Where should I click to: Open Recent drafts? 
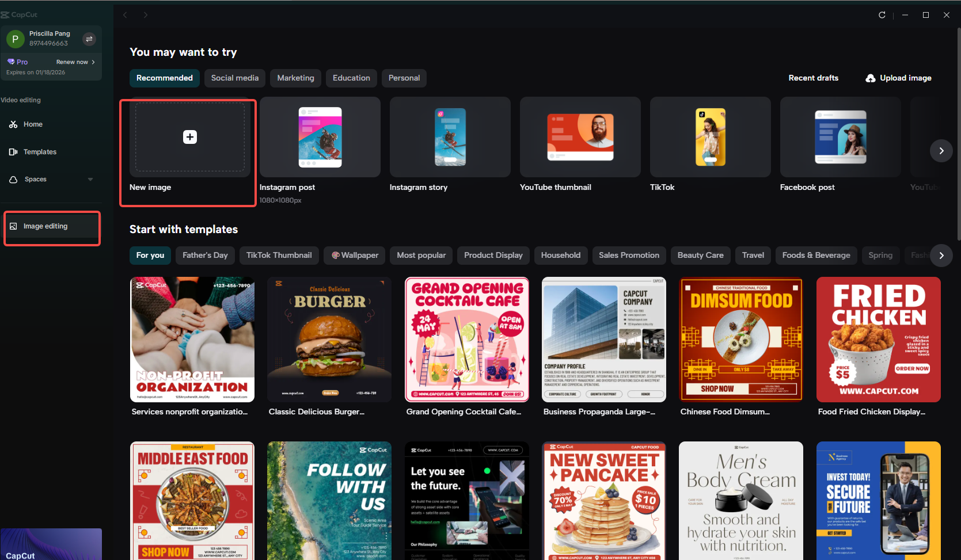pos(813,78)
